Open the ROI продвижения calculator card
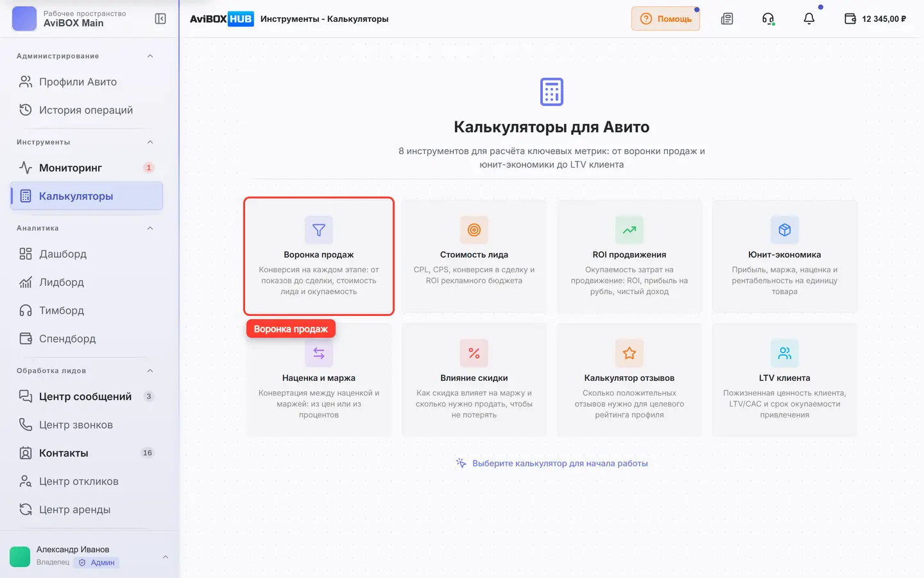 [629, 256]
